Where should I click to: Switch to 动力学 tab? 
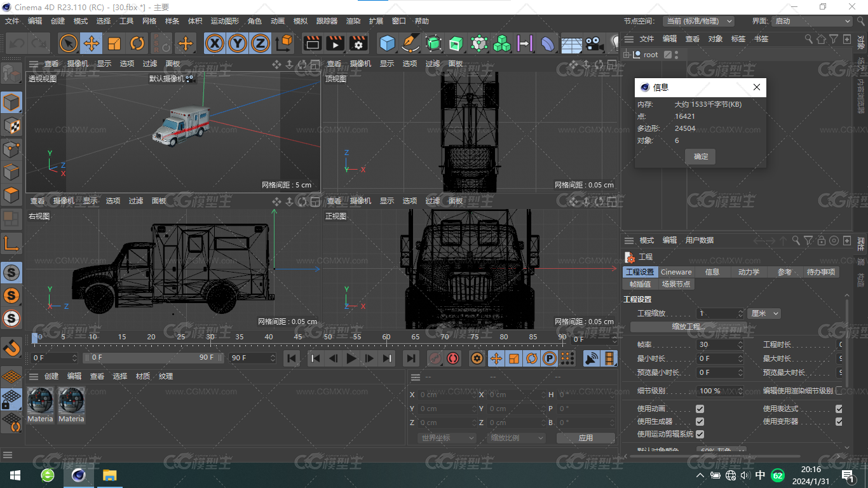[749, 272]
